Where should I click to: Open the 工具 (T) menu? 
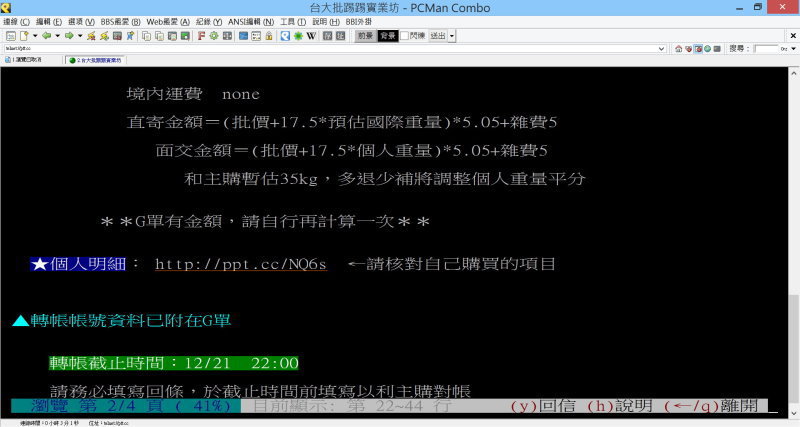[293, 22]
